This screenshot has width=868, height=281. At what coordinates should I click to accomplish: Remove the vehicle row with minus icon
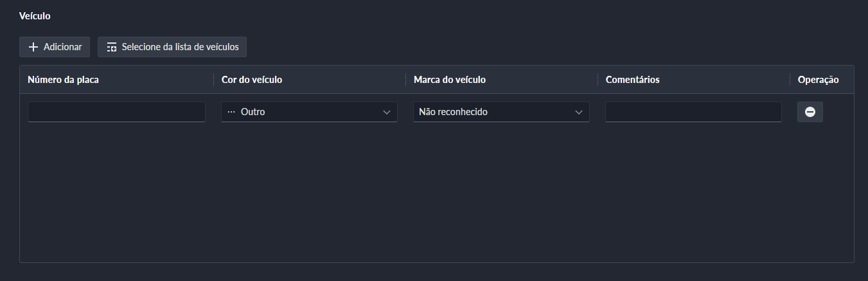810,112
